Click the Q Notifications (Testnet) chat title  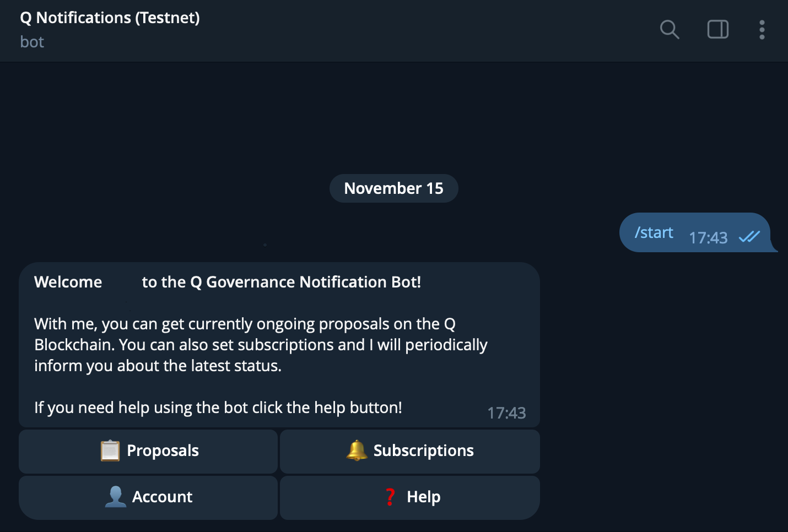click(x=109, y=17)
